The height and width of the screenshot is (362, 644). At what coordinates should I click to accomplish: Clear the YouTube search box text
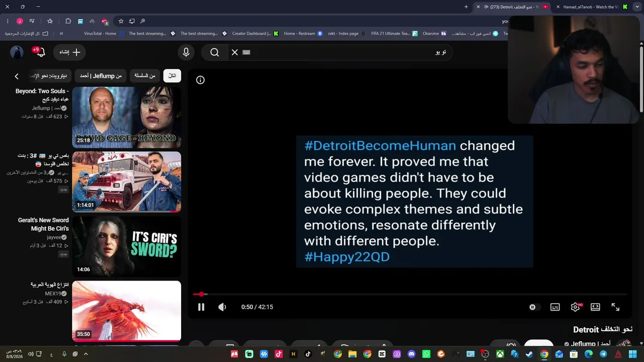coord(235,52)
